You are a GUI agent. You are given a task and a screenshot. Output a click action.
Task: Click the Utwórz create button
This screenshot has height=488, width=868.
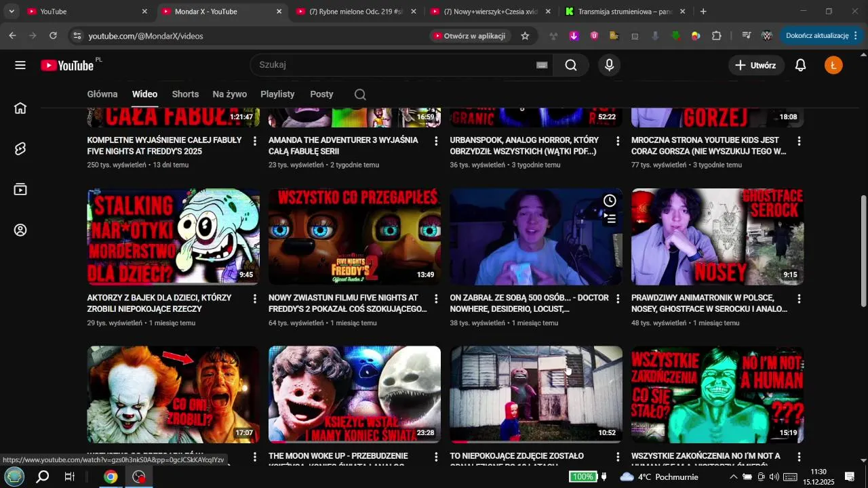coord(756,65)
